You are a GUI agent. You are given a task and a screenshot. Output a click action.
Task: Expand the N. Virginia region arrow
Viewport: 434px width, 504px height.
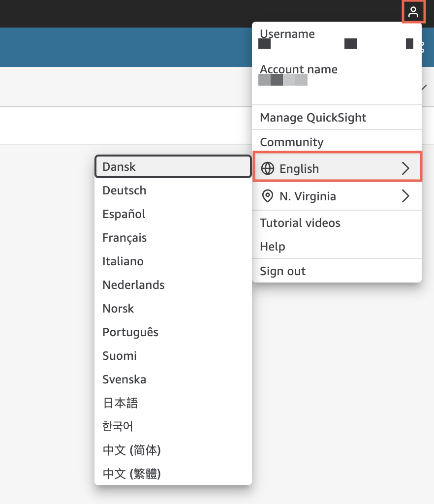(x=405, y=196)
